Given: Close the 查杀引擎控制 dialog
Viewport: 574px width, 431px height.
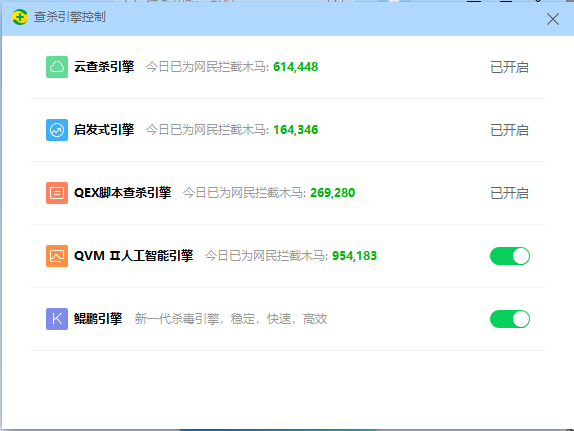Looking at the screenshot, I should [x=553, y=19].
